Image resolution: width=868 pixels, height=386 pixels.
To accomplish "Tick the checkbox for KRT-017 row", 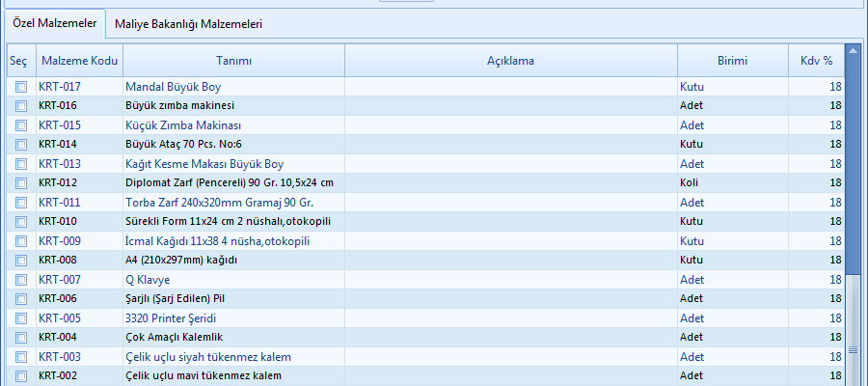I will point(20,87).
